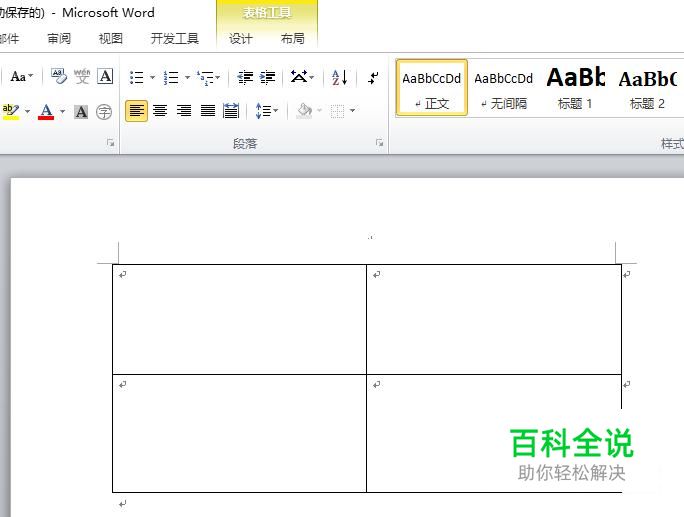Click the Borders icon
This screenshot has height=517, width=684.
coord(337,111)
